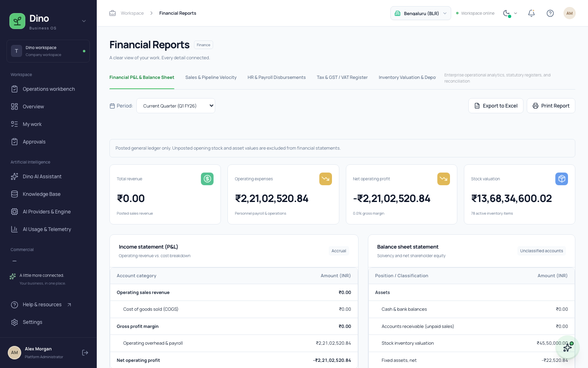The height and width of the screenshot is (368, 588).
Task: Click the Export to Excel button
Action: coord(496,105)
